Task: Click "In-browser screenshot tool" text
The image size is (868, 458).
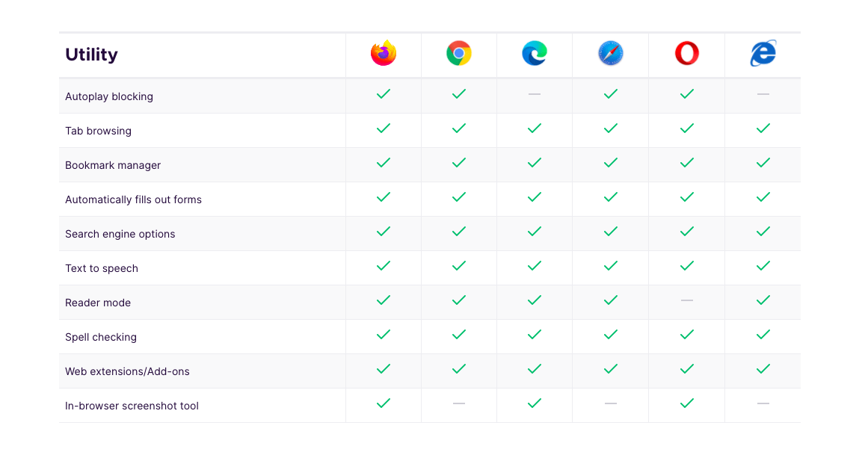Action: [132, 406]
